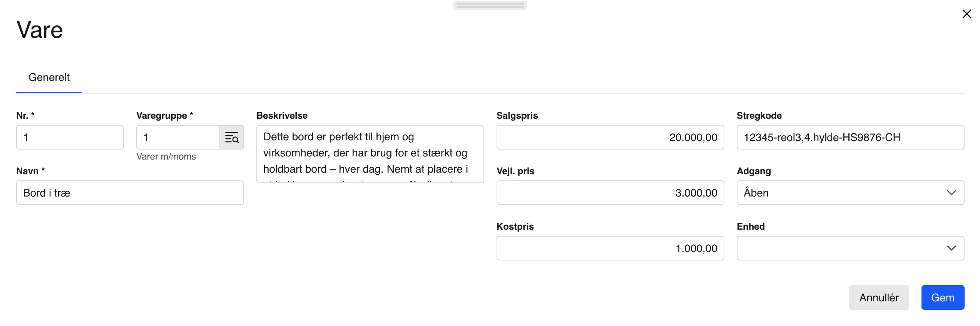Focus the Salgspris field showing 20.000,00
The height and width of the screenshot is (326, 980).
[x=610, y=137]
